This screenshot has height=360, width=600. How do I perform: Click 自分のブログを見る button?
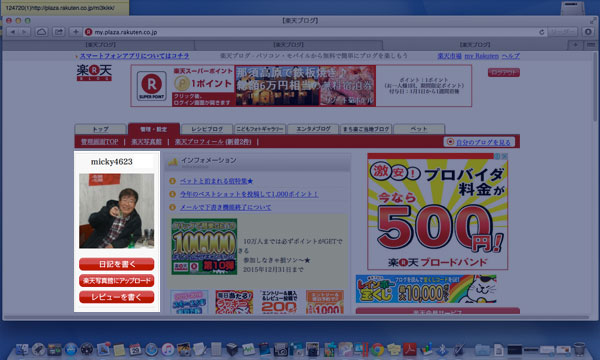coord(479,142)
